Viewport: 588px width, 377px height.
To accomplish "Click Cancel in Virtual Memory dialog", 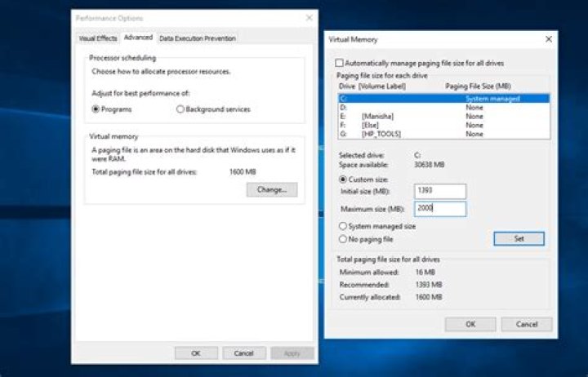I will 527,324.
